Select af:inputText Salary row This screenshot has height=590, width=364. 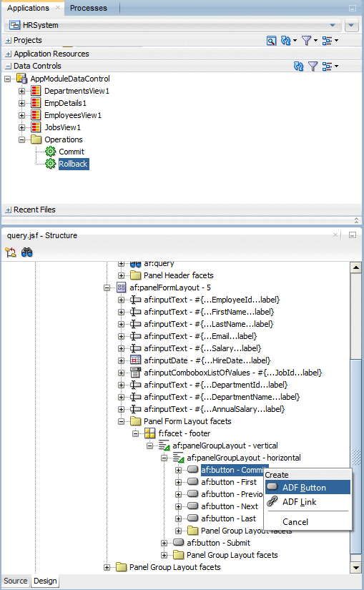202,348
